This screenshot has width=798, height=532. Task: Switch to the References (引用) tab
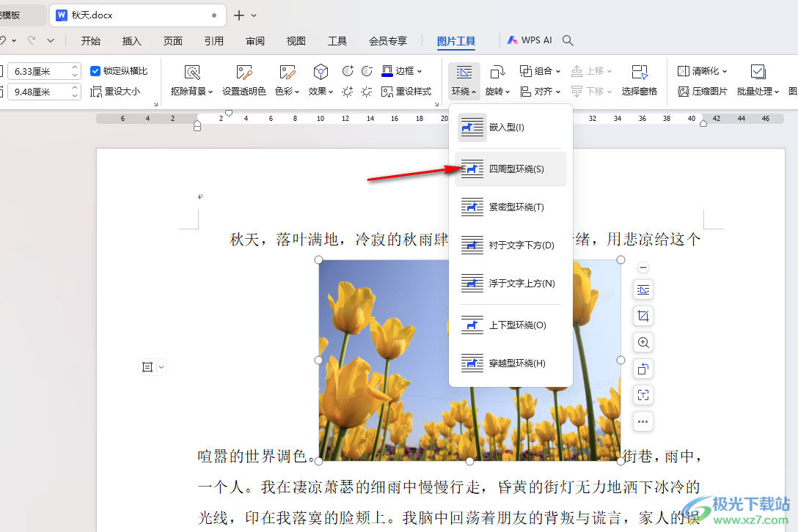(213, 41)
